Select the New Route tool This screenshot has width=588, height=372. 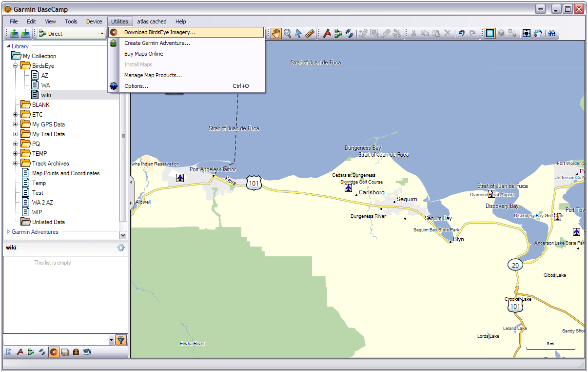point(338,33)
